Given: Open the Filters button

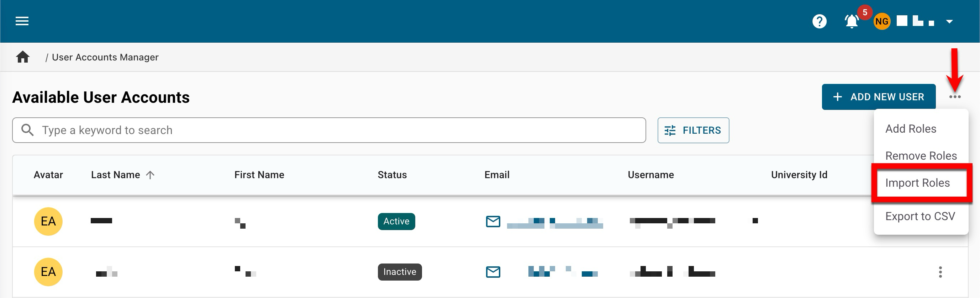Looking at the screenshot, I should [x=693, y=131].
